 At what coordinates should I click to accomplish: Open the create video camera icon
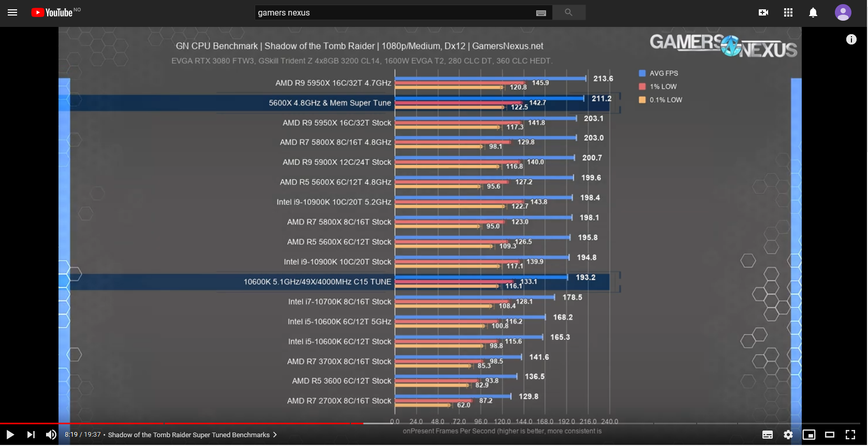coord(763,12)
